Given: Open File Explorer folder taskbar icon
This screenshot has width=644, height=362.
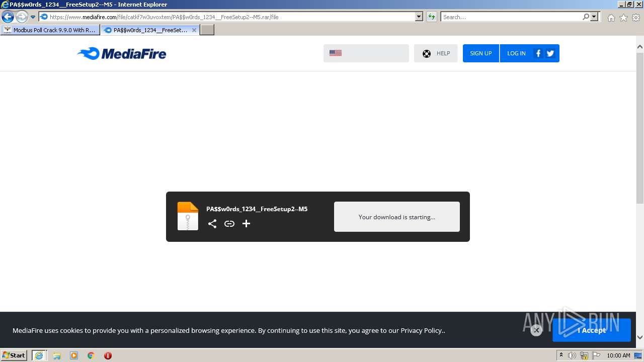Looking at the screenshot, I should tap(57, 355).
